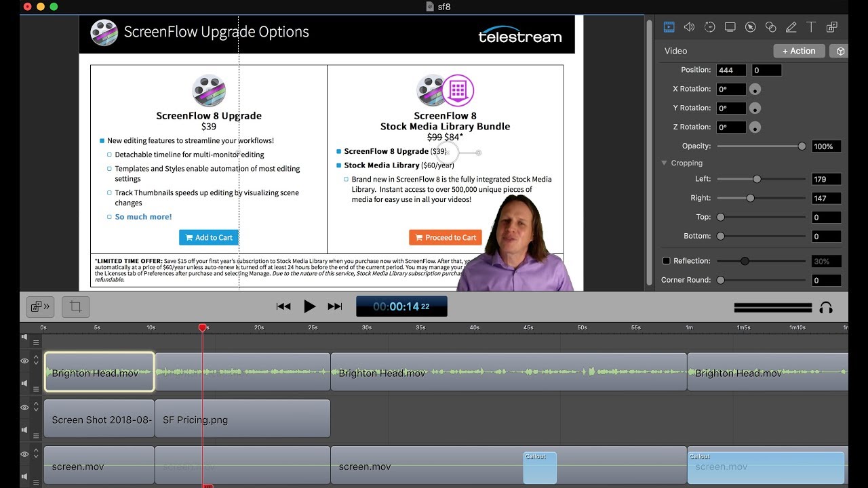Select the highlighted Brighton Head.mov clip

(100, 371)
